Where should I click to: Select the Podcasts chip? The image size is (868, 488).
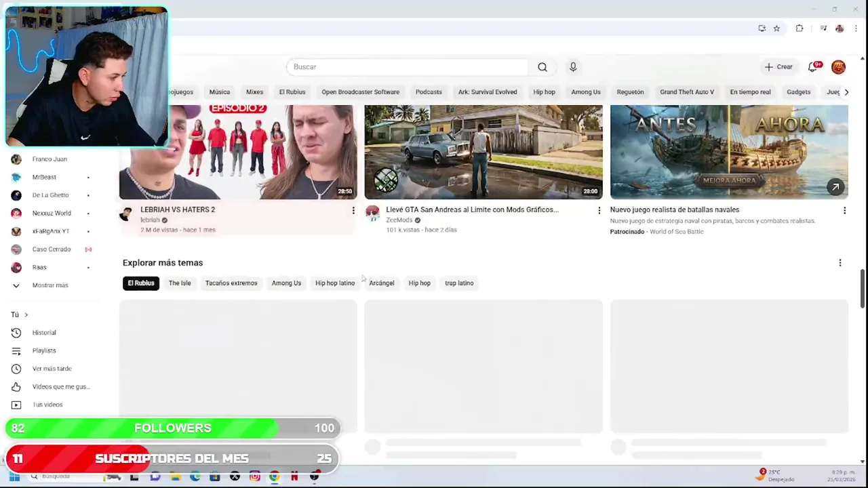coord(429,92)
